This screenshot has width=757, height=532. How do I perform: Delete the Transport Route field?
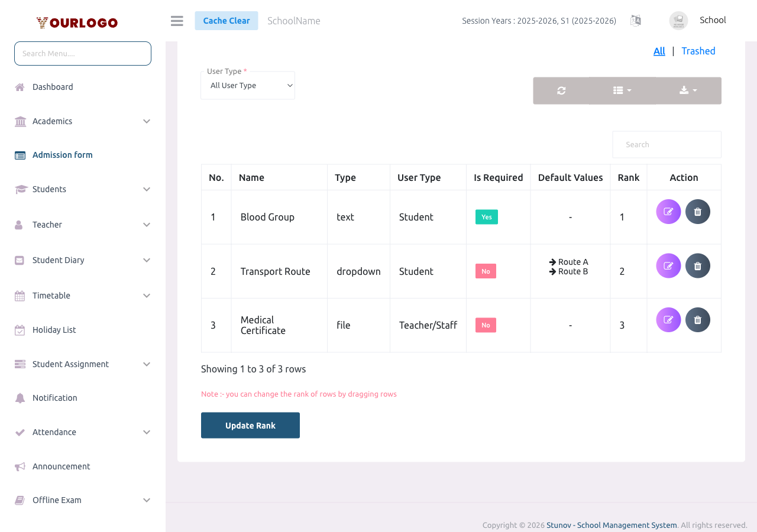point(698,265)
